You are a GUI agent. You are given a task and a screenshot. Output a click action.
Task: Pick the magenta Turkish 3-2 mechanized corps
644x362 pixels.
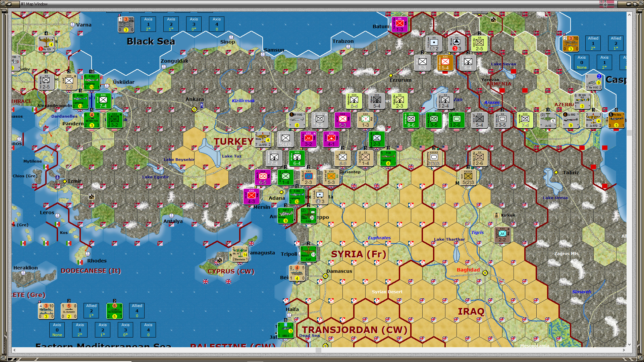[308, 139]
